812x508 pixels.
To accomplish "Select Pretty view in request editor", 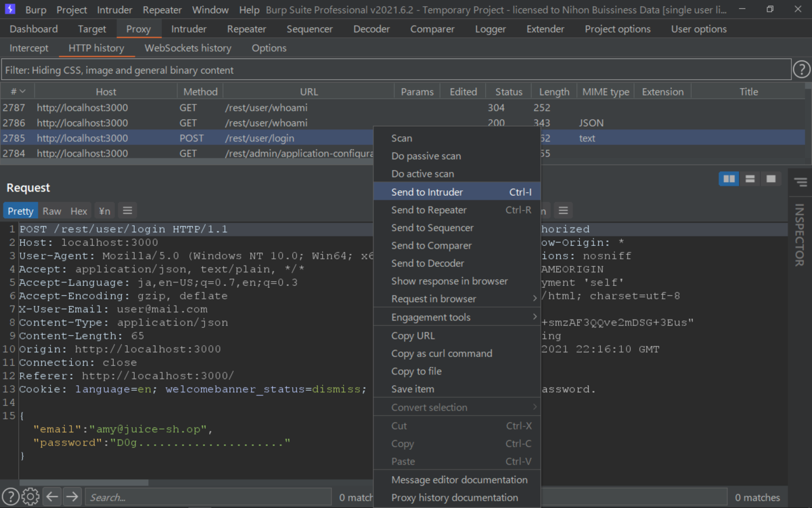I will pos(21,211).
